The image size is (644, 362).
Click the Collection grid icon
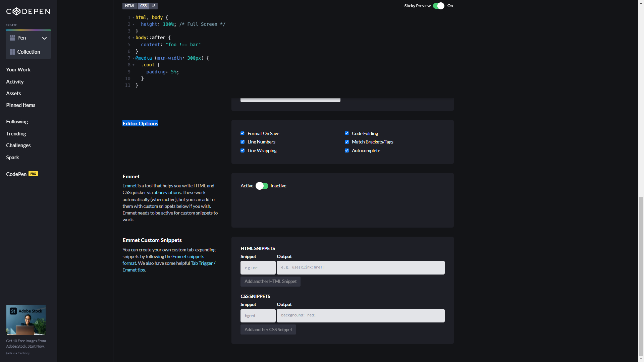coord(12,52)
